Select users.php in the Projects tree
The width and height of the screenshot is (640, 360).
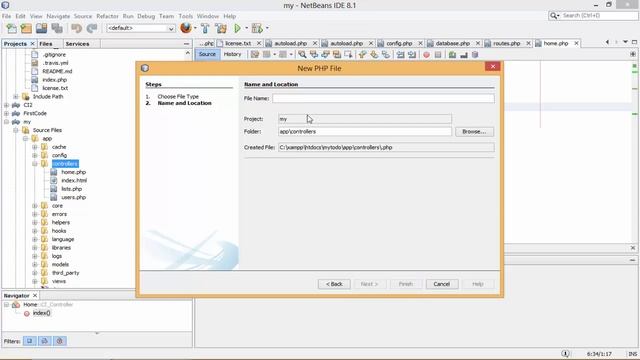pyautogui.click(x=73, y=197)
